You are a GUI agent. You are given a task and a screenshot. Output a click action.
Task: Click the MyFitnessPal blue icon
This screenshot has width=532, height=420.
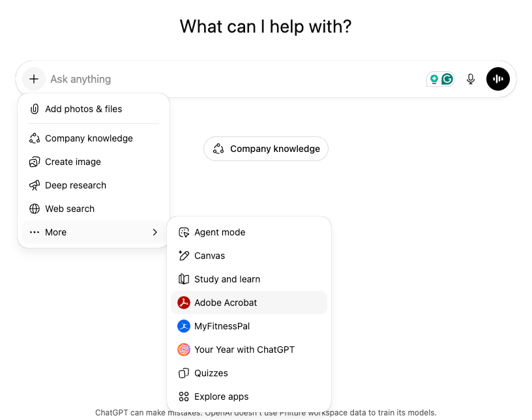184,326
